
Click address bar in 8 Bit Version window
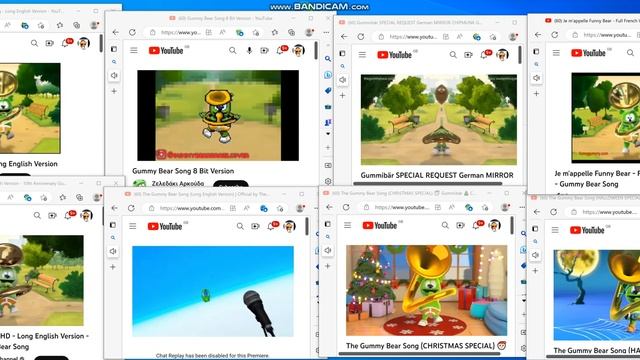182,32
